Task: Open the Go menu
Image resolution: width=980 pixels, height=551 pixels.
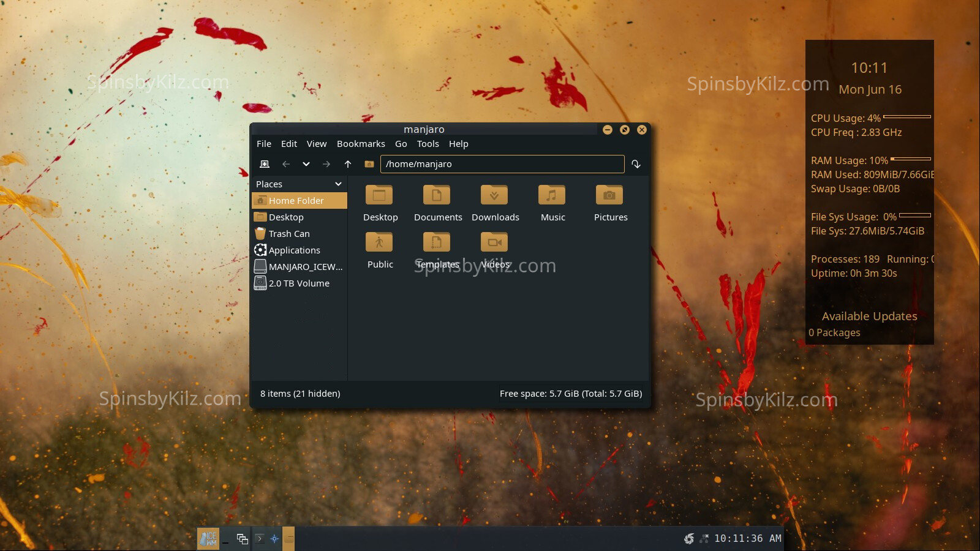Action: tap(401, 144)
